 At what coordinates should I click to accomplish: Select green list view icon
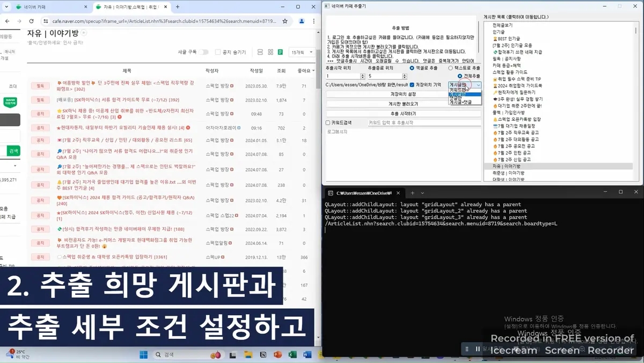[x=280, y=52]
